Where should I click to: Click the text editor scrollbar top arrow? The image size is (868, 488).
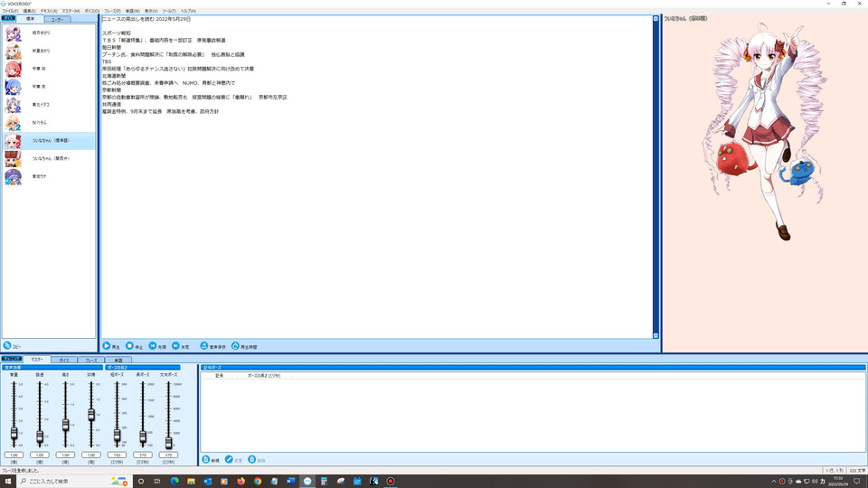(656, 19)
